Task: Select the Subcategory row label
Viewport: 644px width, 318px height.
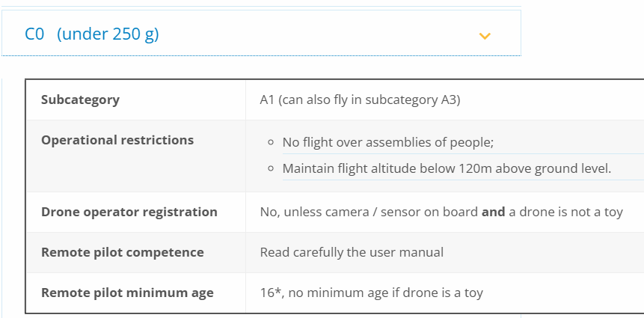Action: coord(81,100)
